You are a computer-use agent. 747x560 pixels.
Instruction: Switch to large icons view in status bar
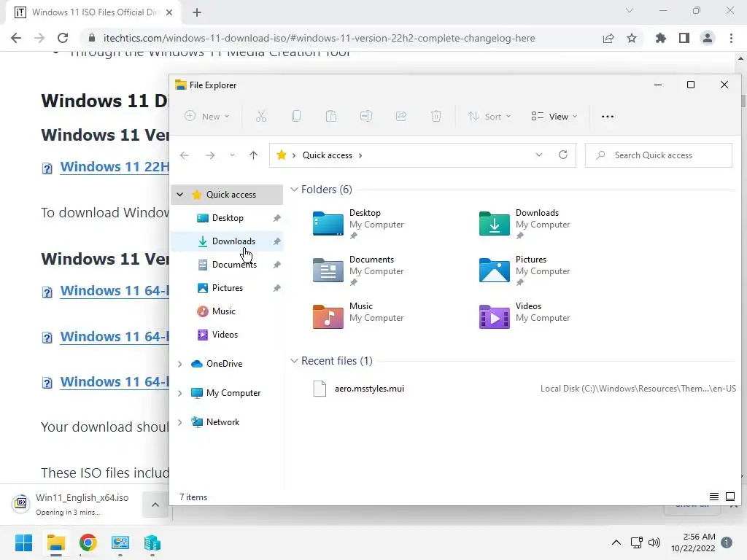pyautogui.click(x=729, y=497)
